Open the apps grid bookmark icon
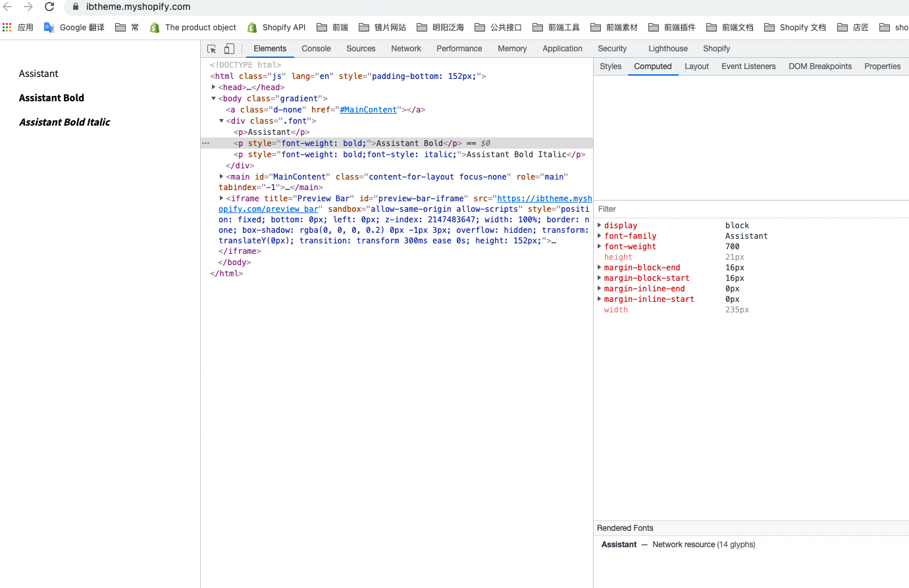Image resolution: width=909 pixels, height=588 pixels. pyautogui.click(x=7, y=28)
